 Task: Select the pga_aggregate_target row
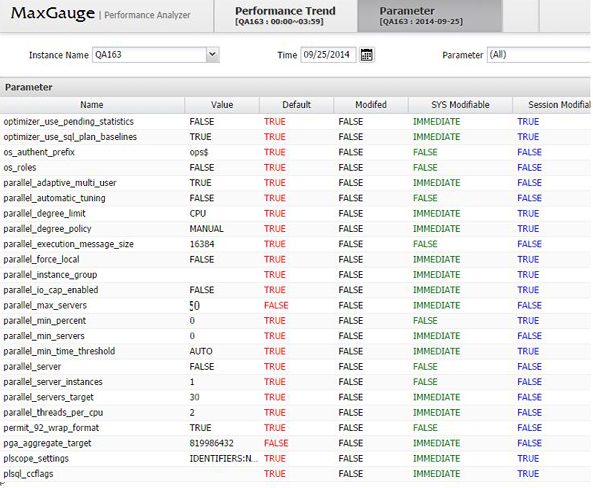(x=295, y=443)
